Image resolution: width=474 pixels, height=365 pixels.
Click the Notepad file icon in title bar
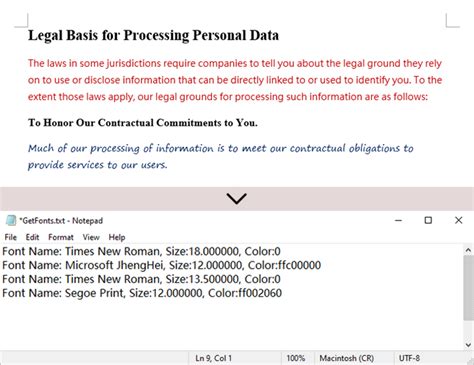(x=11, y=220)
